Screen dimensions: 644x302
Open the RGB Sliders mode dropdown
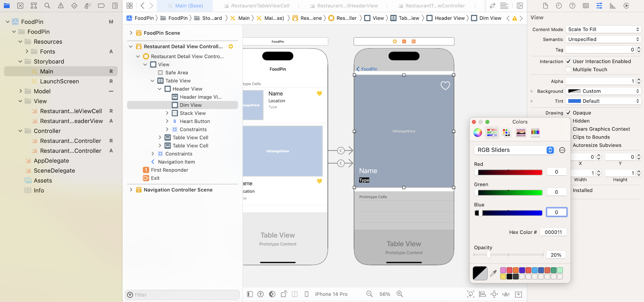tap(514, 150)
